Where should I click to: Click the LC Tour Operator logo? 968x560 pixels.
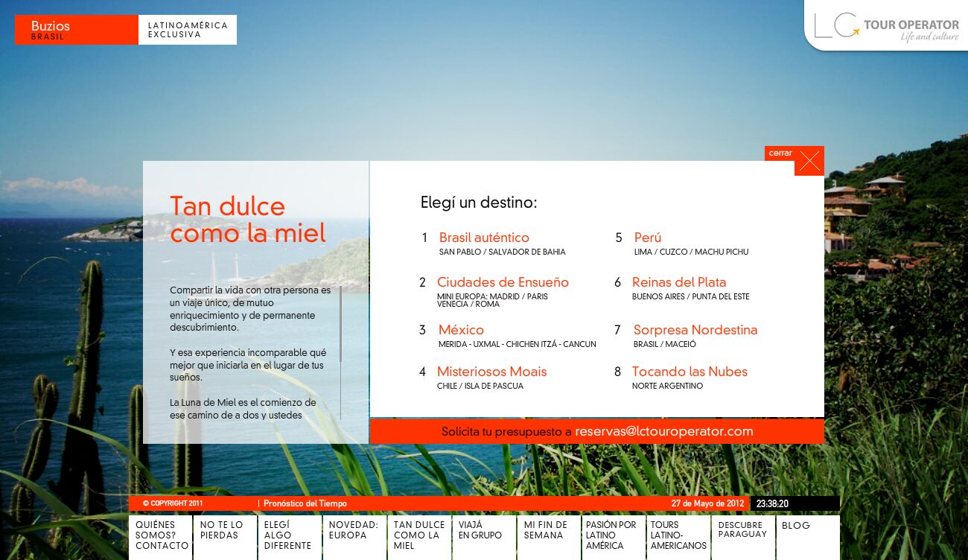pos(886,26)
